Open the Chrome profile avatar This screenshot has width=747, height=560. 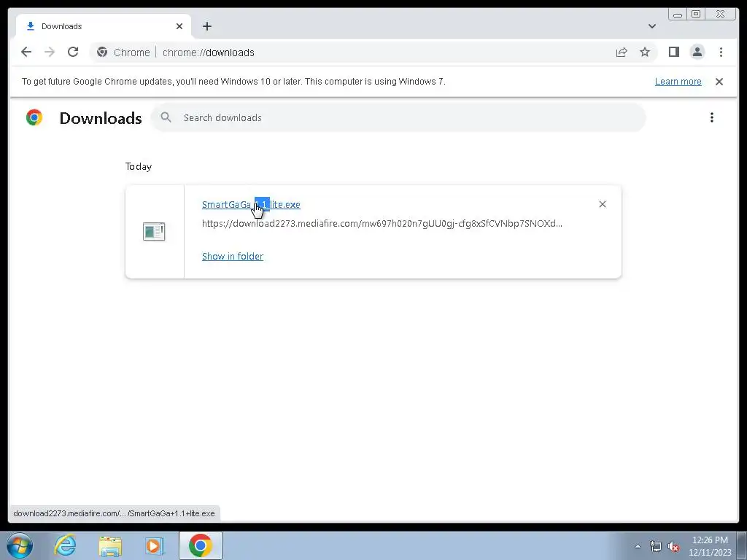coord(697,52)
